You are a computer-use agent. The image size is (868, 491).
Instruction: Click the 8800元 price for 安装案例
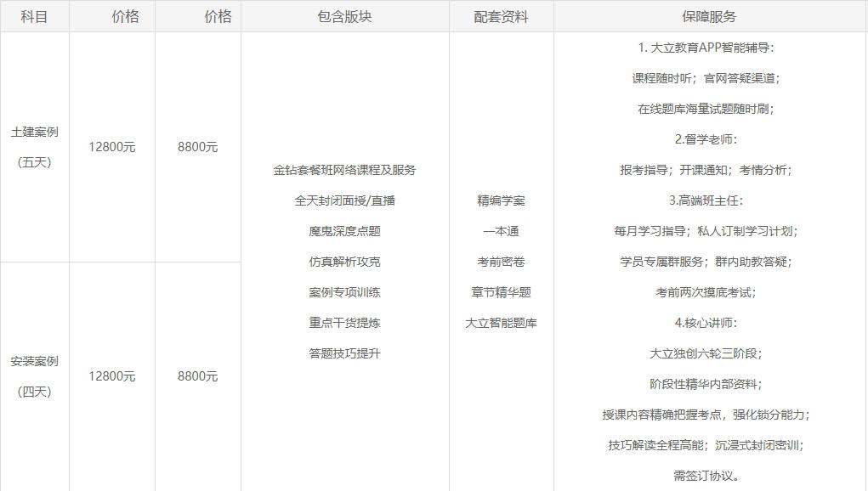(197, 376)
